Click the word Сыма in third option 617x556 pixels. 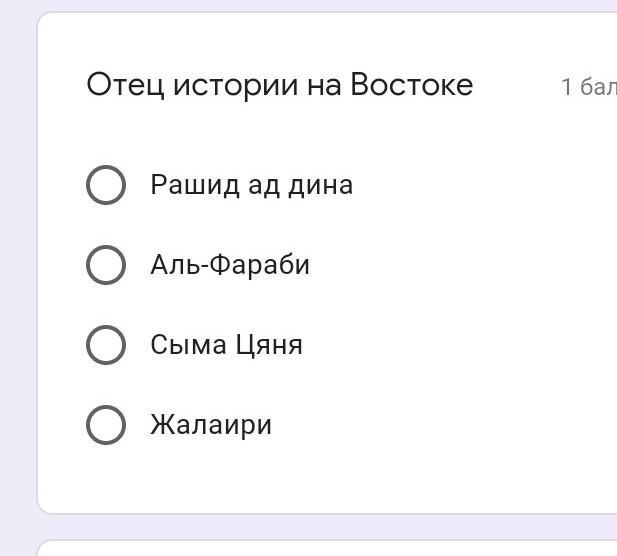point(188,345)
